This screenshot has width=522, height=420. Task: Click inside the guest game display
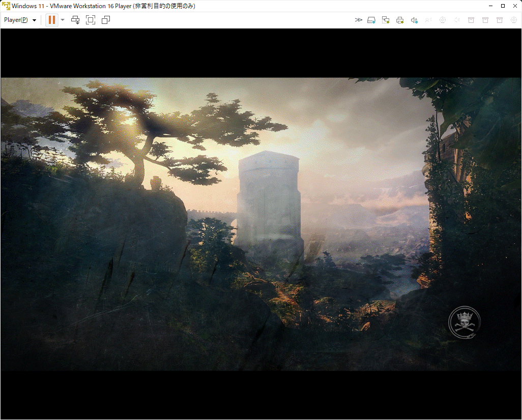click(x=261, y=224)
